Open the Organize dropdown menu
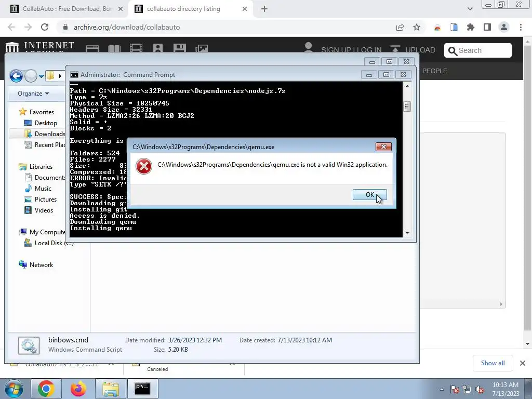532x399 pixels. pyautogui.click(x=33, y=94)
